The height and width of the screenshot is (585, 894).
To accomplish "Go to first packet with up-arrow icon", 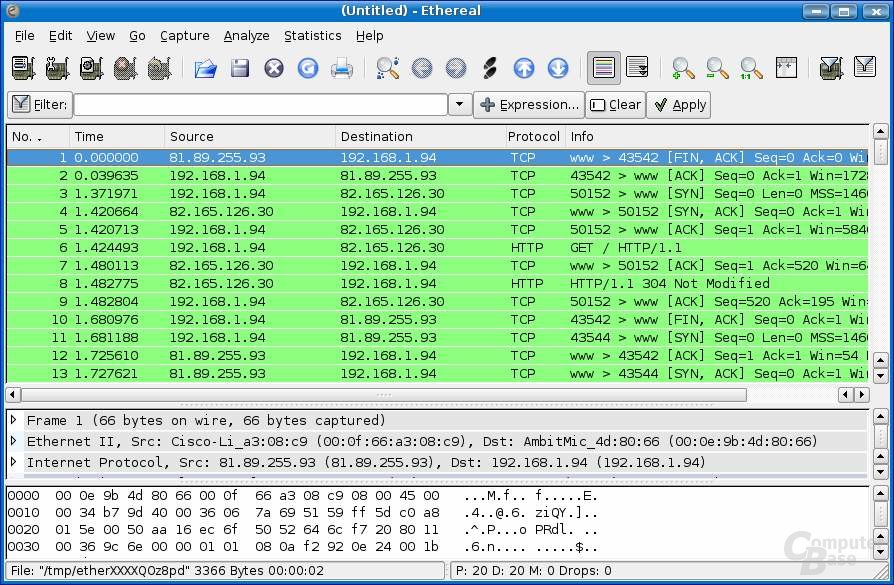I will click(x=524, y=68).
